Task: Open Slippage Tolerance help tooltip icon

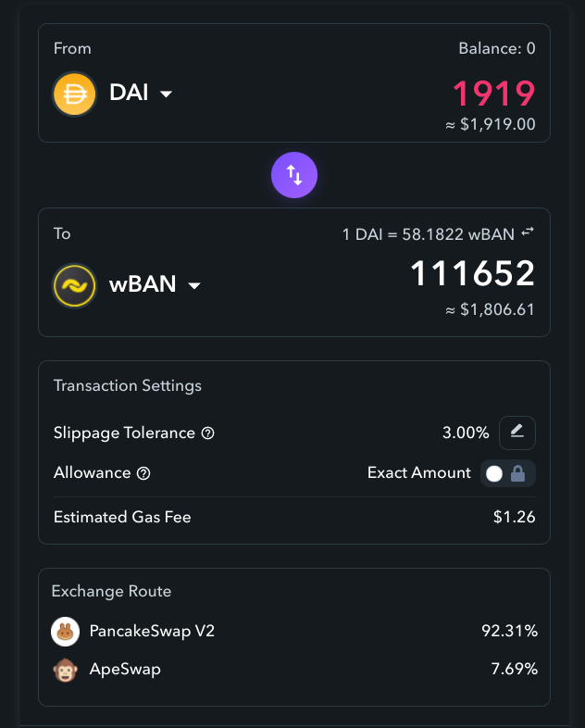Action: tap(208, 433)
